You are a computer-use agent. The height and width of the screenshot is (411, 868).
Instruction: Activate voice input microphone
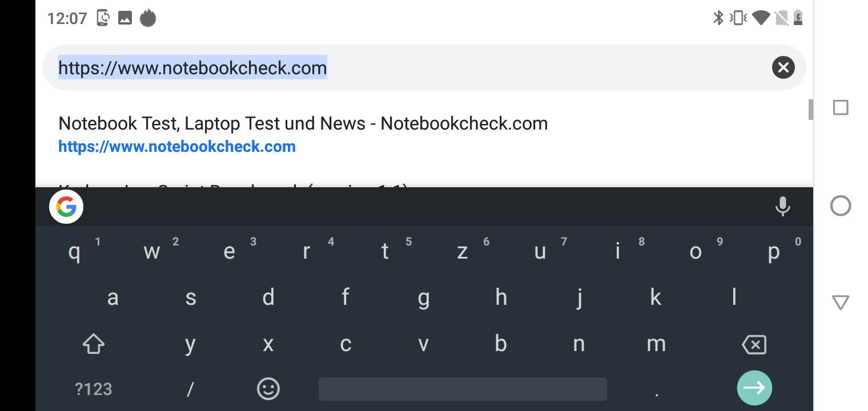click(782, 207)
